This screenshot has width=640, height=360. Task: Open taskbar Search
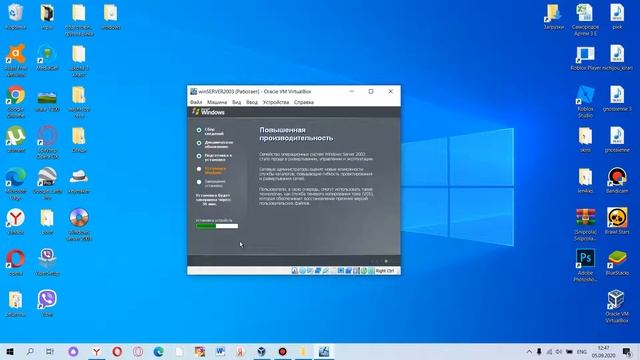(x=30, y=351)
